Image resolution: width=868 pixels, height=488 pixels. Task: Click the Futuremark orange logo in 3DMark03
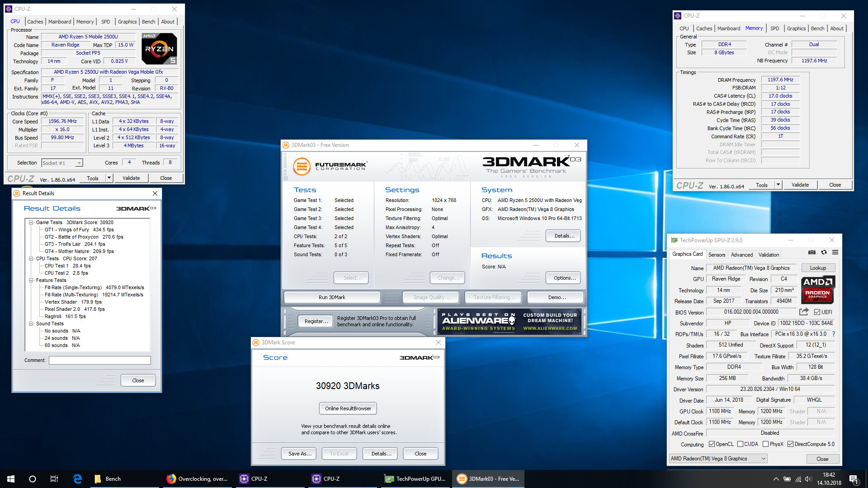tap(302, 166)
